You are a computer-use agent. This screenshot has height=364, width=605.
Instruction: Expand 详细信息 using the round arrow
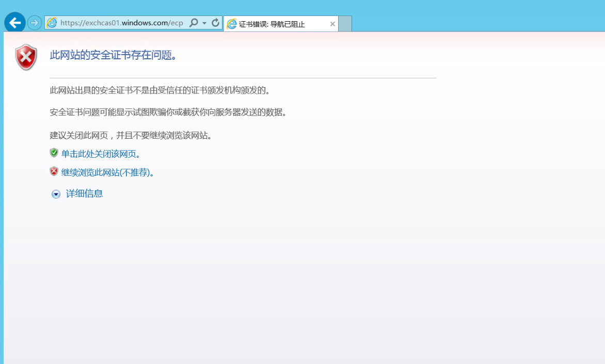point(56,194)
